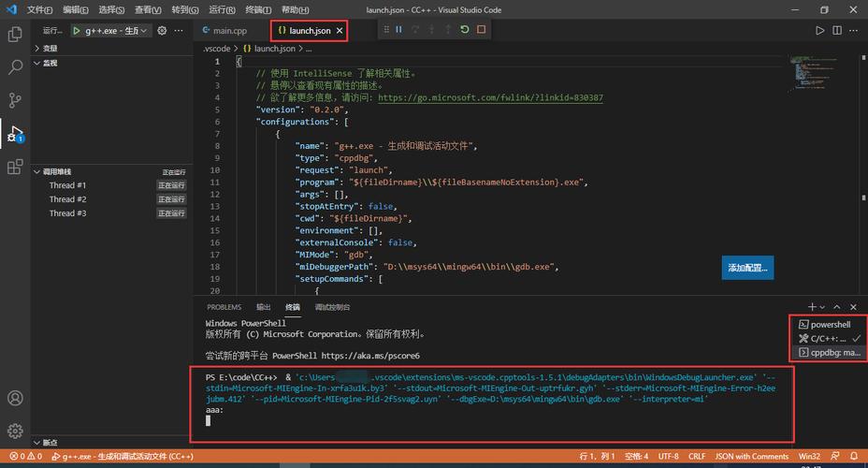Switch to the PROBLEMS panel tab
The image size is (868, 468).
pyautogui.click(x=224, y=307)
